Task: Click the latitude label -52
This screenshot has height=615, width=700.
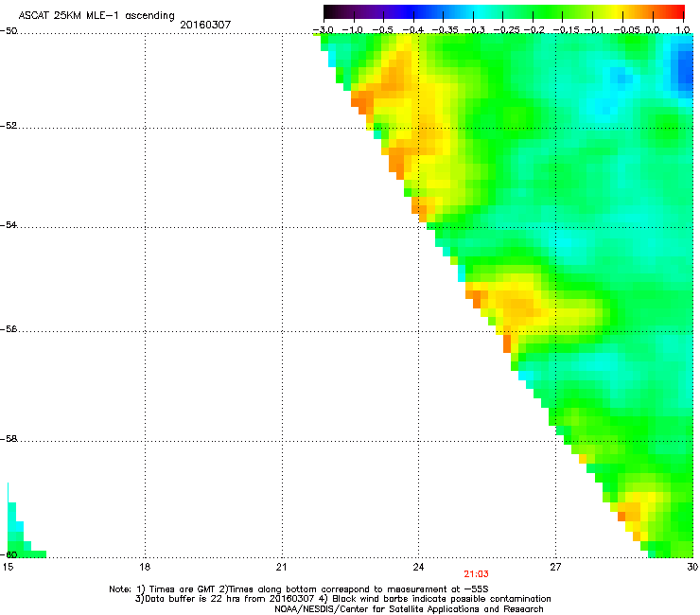Action: point(9,126)
